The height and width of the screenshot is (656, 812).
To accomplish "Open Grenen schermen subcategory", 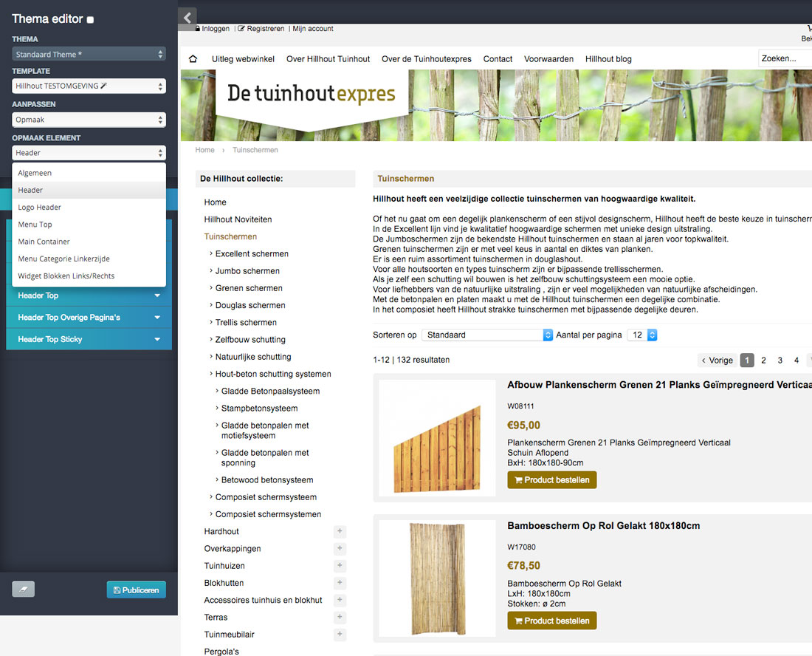I will click(x=249, y=287).
